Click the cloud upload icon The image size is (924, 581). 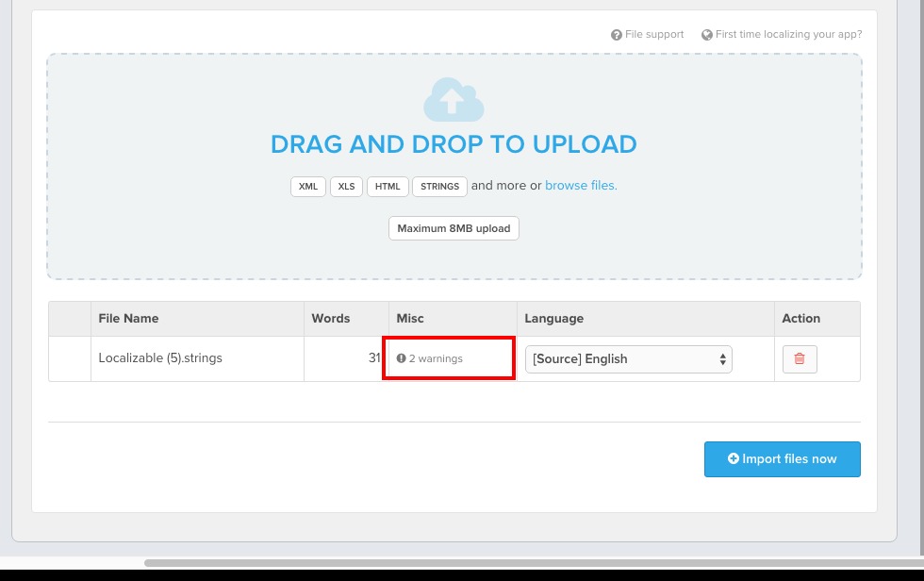click(454, 100)
